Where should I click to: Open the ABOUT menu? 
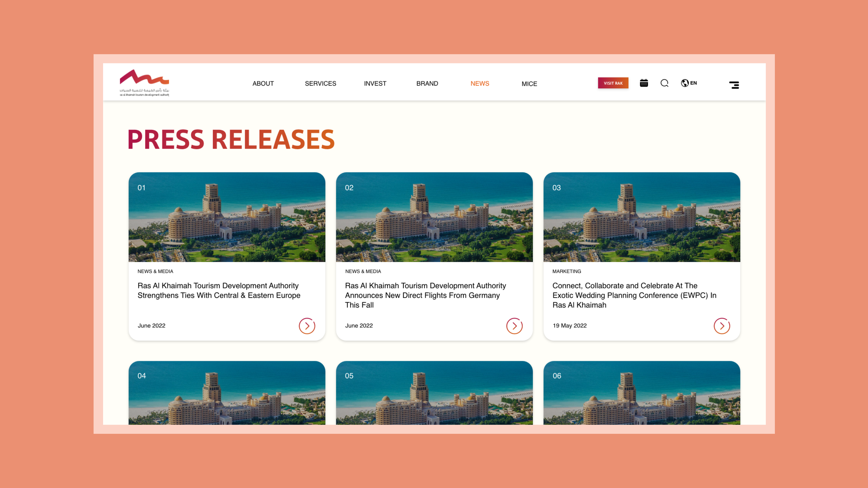click(x=263, y=84)
